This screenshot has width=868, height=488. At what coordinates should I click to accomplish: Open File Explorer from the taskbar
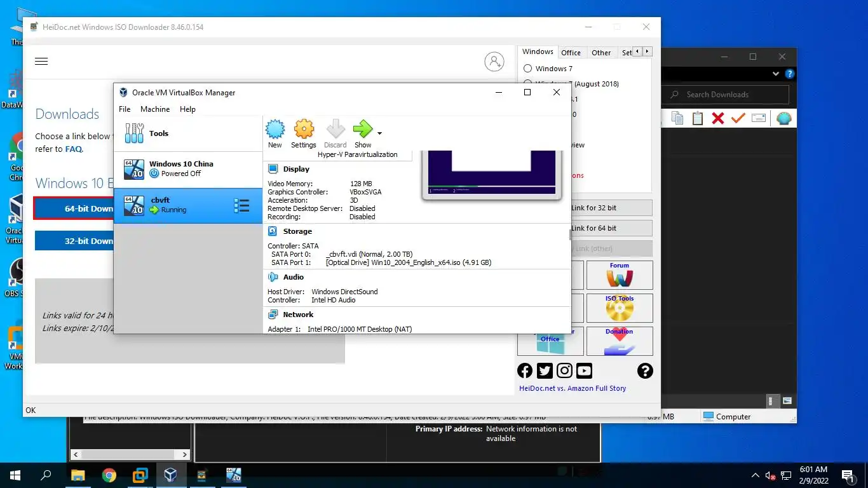click(x=78, y=475)
